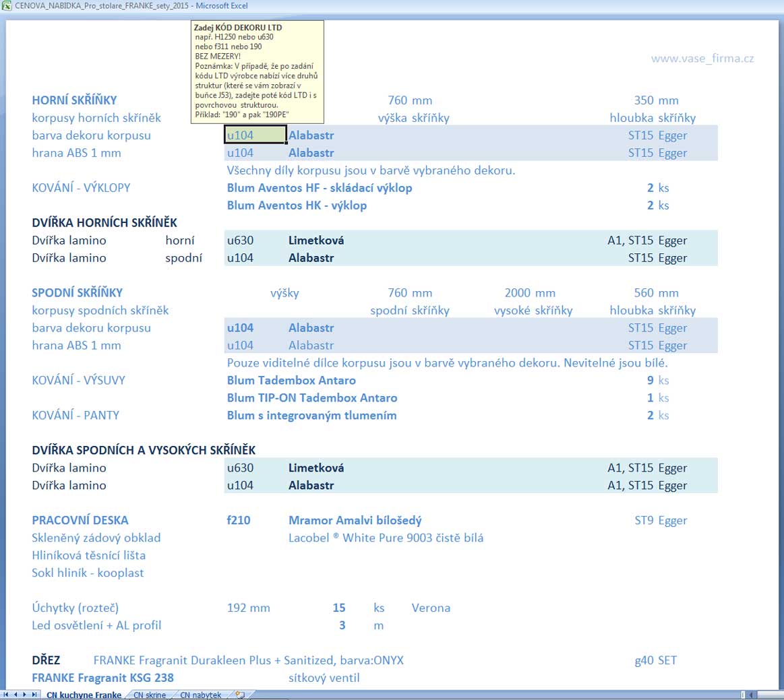Click the SPODNÍ SKŘÍŇKY heading
Viewport: 784px width, 700px height.
[x=77, y=293]
